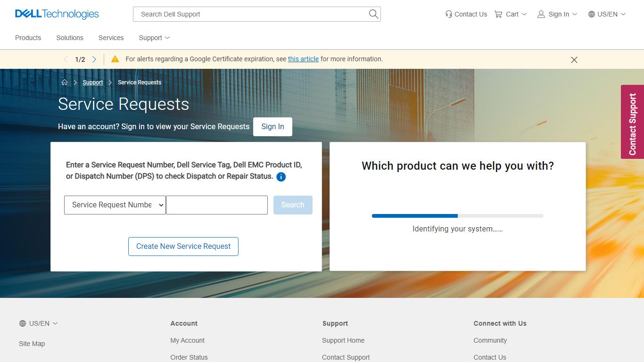
Task: Click the footer 'Account' heading
Action: click(184, 323)
